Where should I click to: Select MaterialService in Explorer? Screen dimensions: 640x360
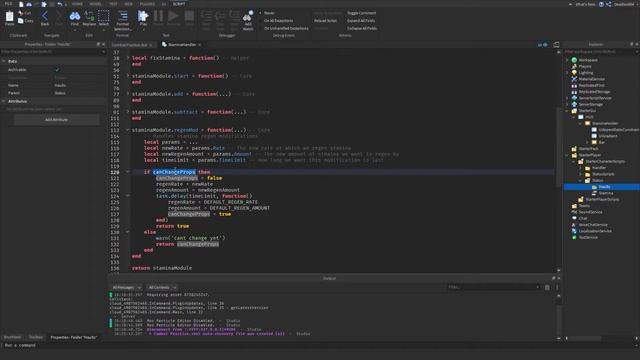click(x=591, y=79)
